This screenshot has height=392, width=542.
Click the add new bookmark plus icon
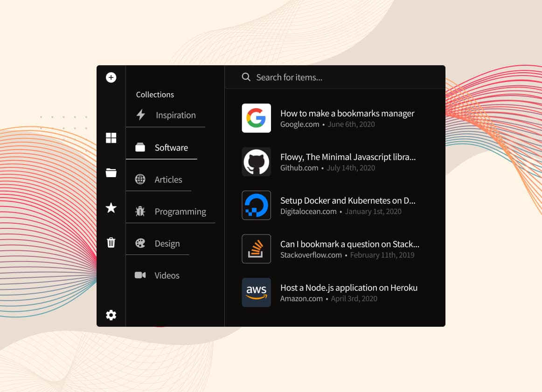[111, 77]
